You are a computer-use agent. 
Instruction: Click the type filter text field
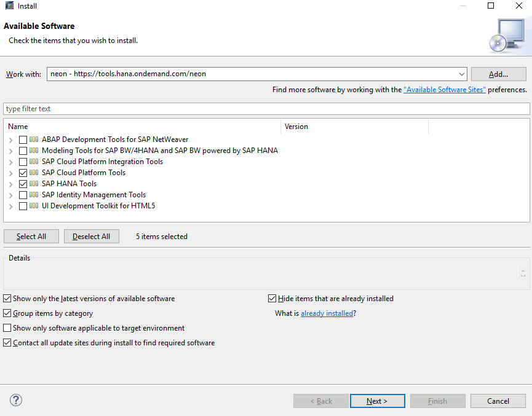[266, 109]
